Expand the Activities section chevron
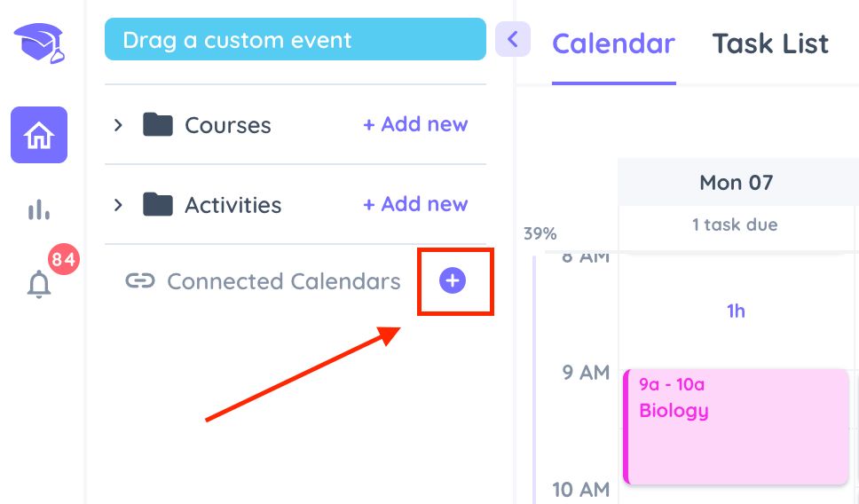 click(118, 205)
